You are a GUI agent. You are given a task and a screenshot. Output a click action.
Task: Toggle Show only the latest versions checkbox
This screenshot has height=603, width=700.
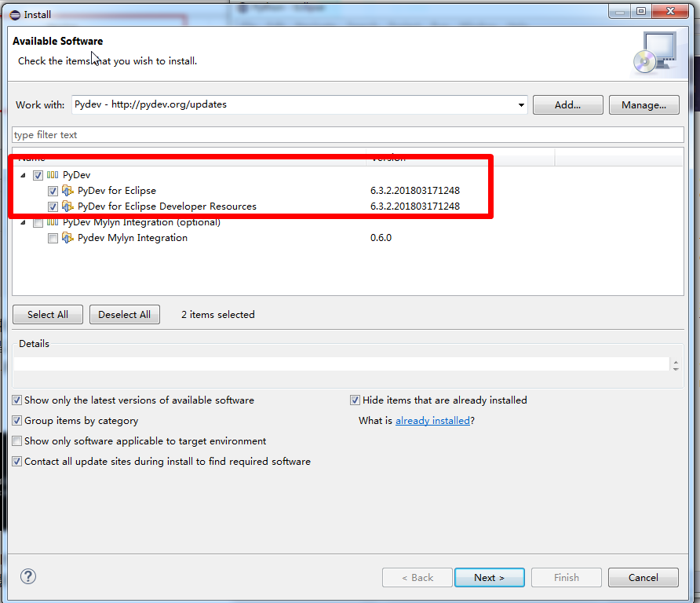tap(17, 400)
